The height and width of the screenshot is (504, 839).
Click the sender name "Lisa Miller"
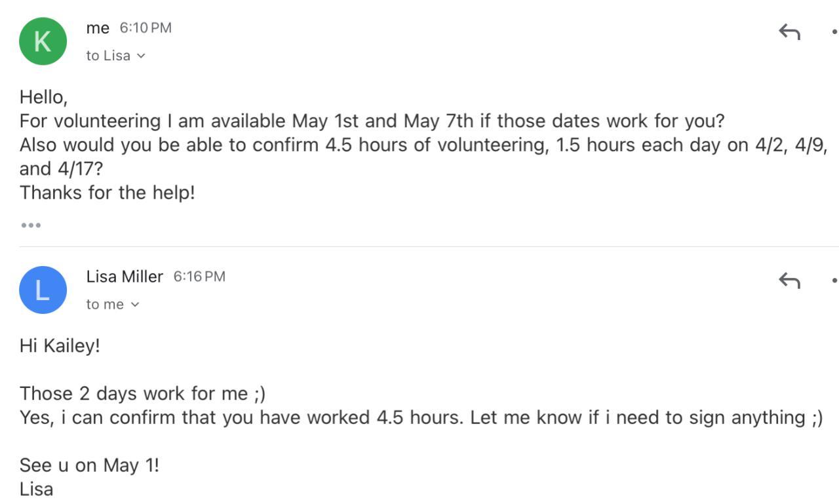[x=125, y=277]
